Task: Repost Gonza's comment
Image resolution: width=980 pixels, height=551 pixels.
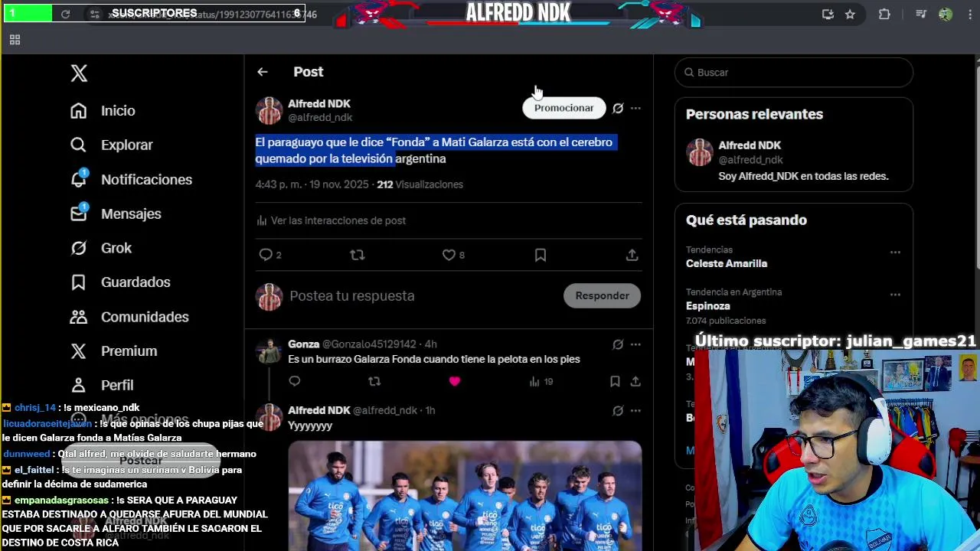Action: click(x=374, y=381)
